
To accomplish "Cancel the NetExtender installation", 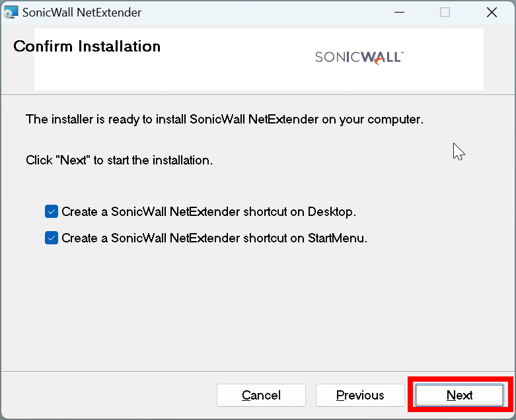I will click(x=261, y=395).
